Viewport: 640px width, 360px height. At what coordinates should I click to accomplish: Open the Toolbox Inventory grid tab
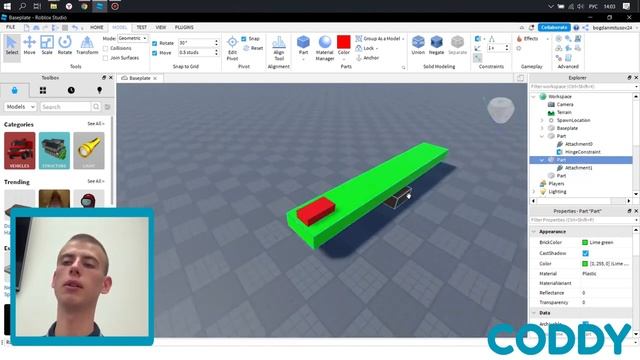[43, 90]
